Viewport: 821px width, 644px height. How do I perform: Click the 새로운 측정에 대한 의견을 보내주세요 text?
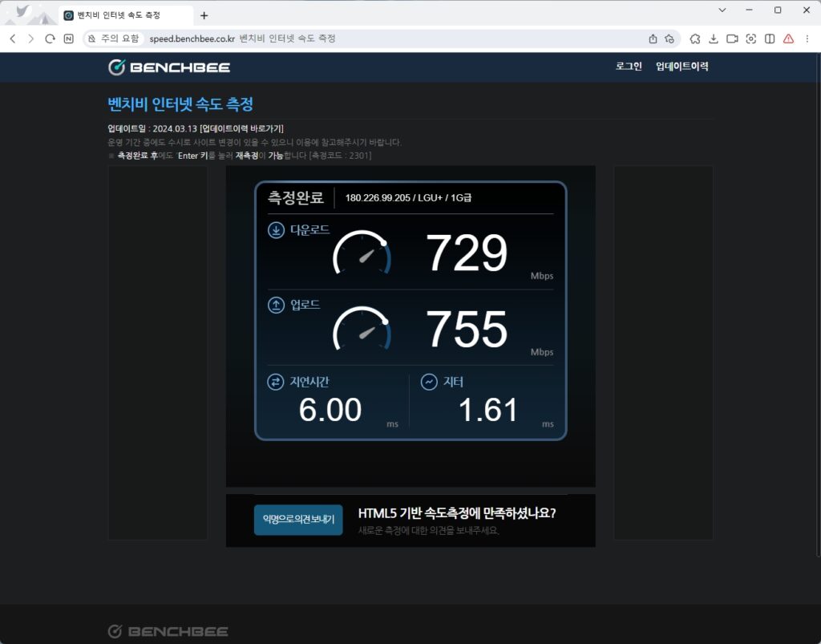tap(428, 531)
